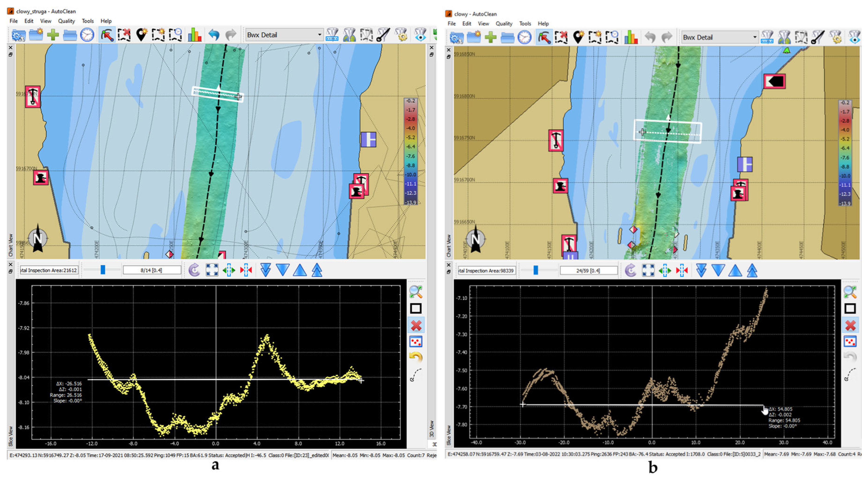Toggle the highlighted select pointer tool in left toolbar
The height and width of the screenshot is (481, 868).
coord(107,35)
